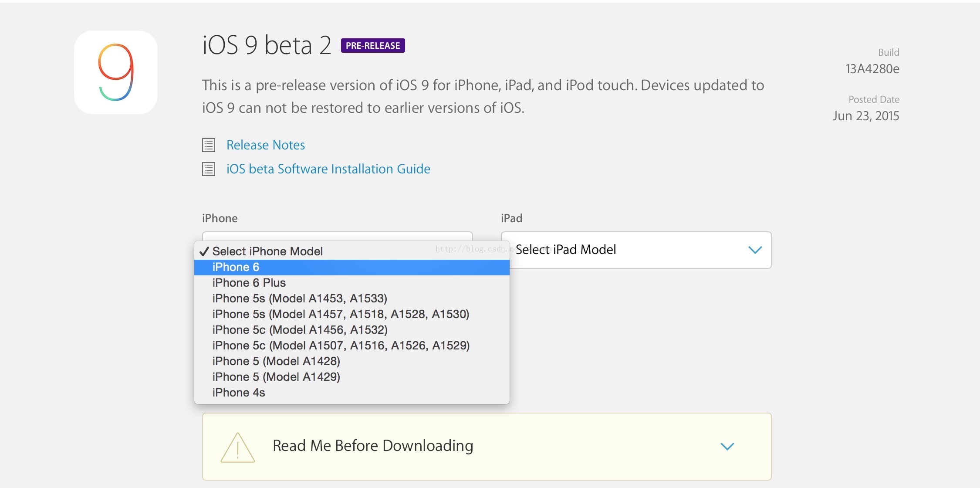Click the document icon beside Installation Guide
Image resolution: width=980 pixels, height=488 pixels.
pos(209,169)
